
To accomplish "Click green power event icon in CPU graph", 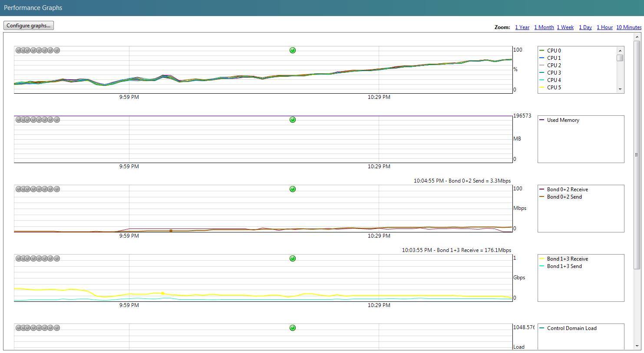I will [x=293, y=50].
